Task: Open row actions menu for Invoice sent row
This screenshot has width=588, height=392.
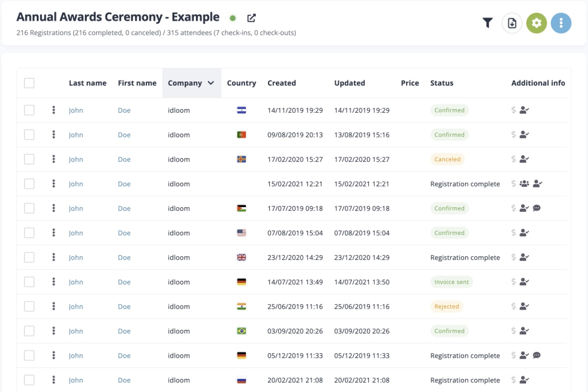Action: coord(54,282)
